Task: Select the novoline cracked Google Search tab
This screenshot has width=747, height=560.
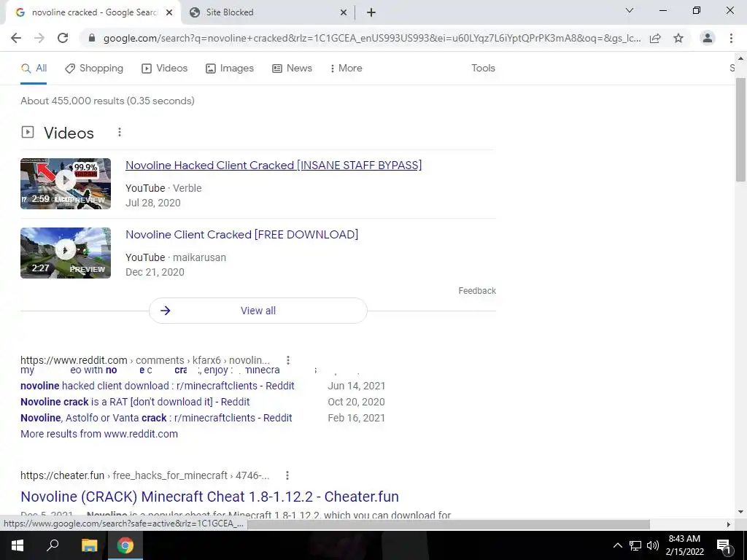Action: tap(93, 13)
